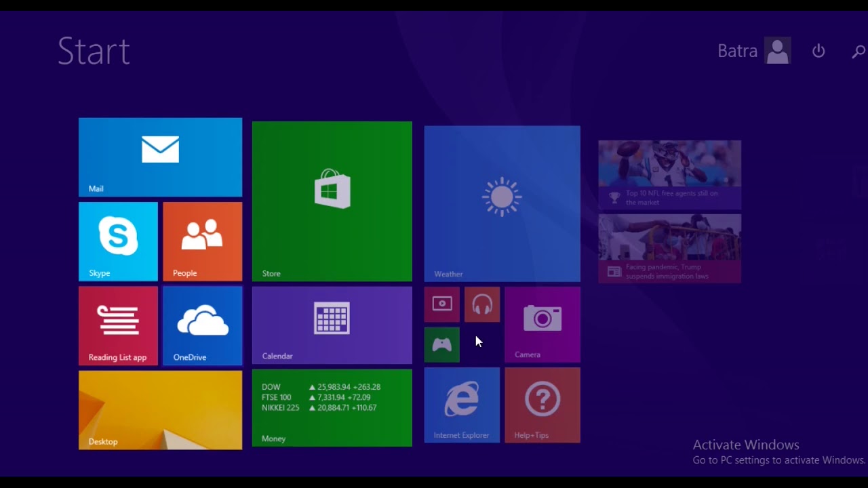Open the Batra user account menu
The image size is (868, 488).
click(753, 51)
